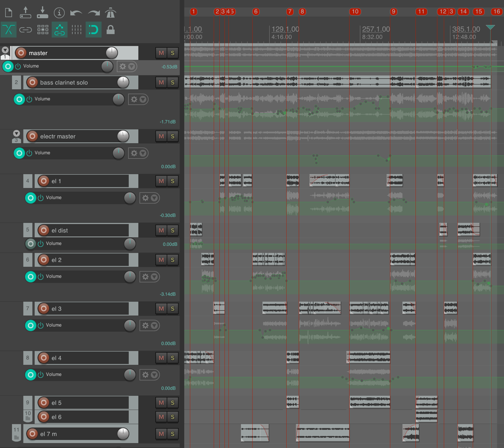The height and width of the screenshot is (448, 504).
Task: Bypass the el 4 Volume envelope power icon
Action: coord(40,375)
